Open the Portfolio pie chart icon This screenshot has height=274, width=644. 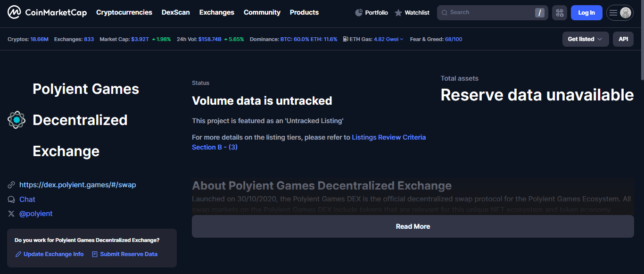359,13
